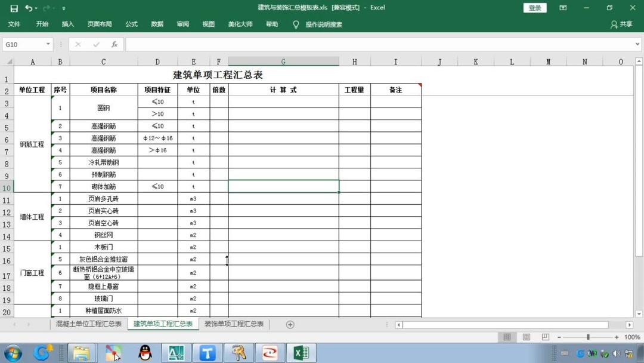Click the Undo icon

coord(30,8)
